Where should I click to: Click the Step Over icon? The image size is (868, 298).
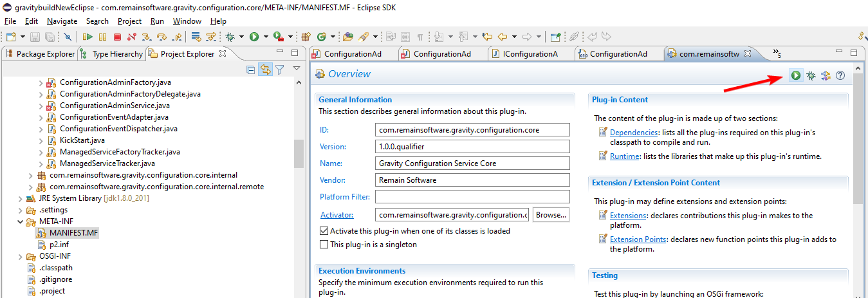coord(162,37)
